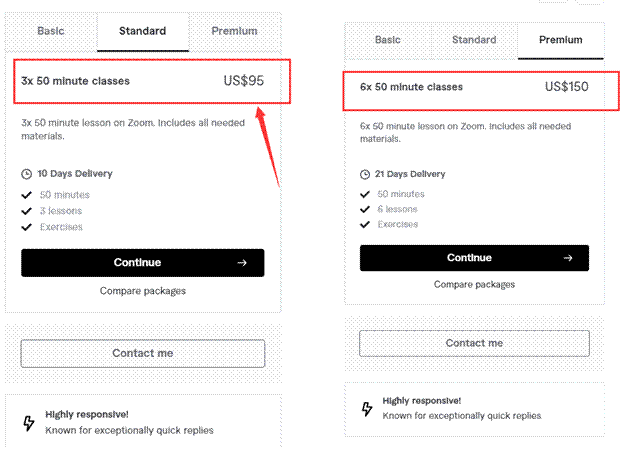
Task: Click the arrow icon in left Continue button
Action: (x=242, y=263)
